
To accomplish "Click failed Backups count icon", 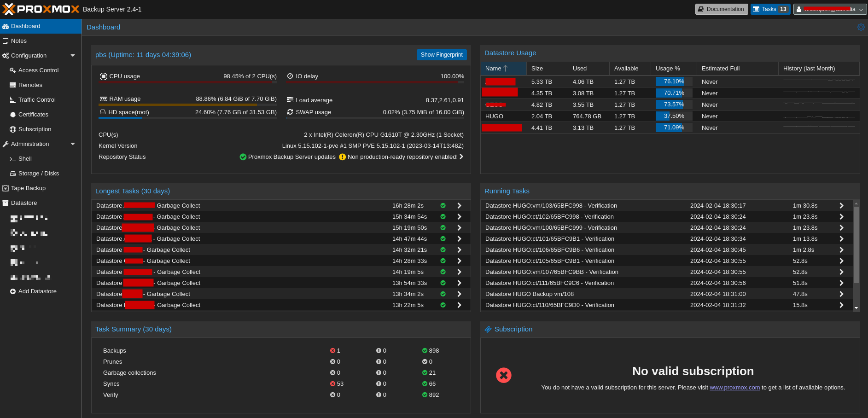I will tap(332, 351).
